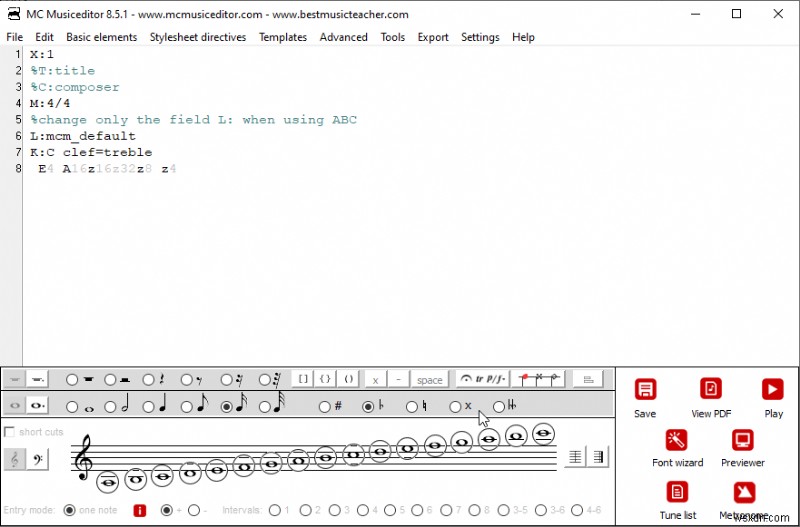
Task: Save the tune with the Save icon
Action: click(645, 390)
